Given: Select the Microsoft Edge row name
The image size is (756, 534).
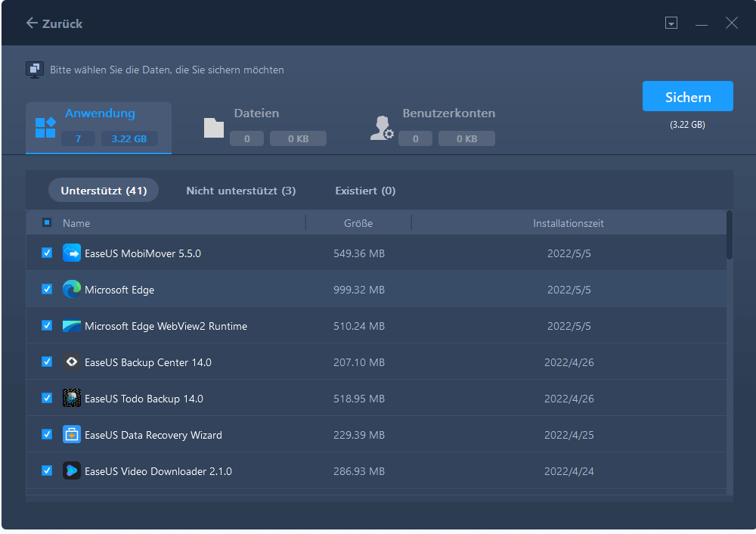Looking at the screenshot, I should (x=119, y=290).
